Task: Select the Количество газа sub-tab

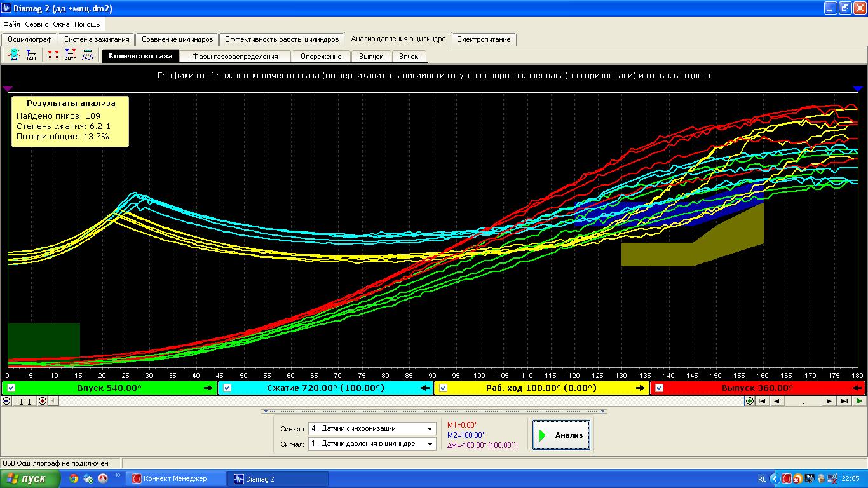Action: coord(140,56)
